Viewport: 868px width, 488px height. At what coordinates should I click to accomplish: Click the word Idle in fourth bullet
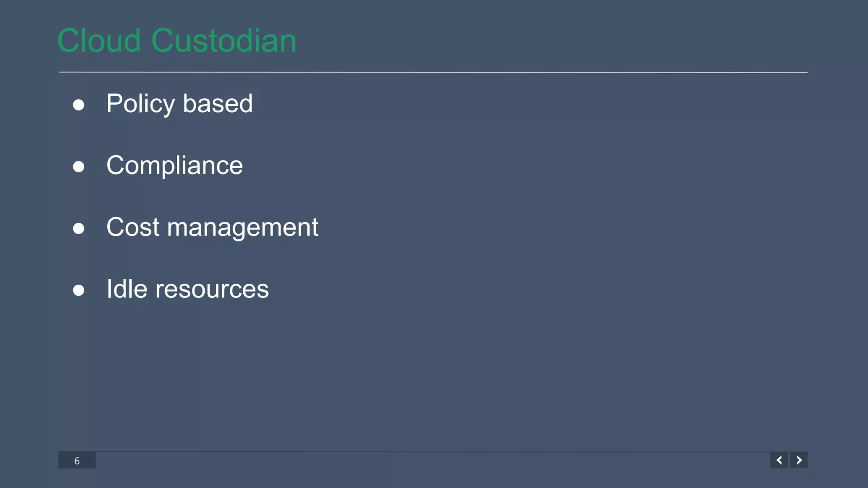[x=127, y=289]
